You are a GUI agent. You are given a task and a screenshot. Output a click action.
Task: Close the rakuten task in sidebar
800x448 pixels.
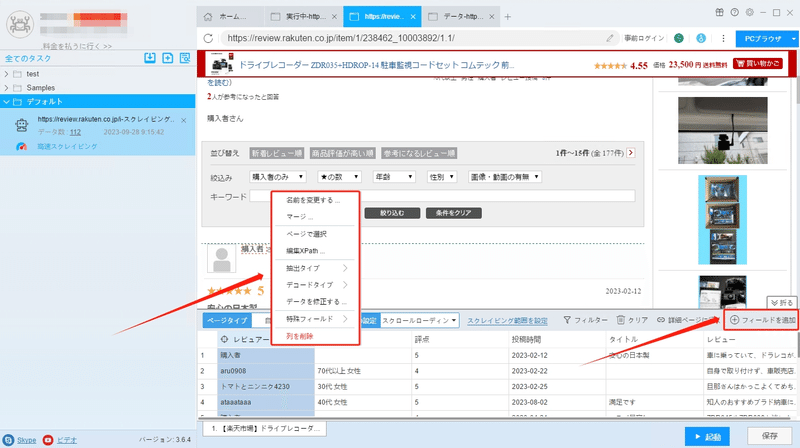184,120
